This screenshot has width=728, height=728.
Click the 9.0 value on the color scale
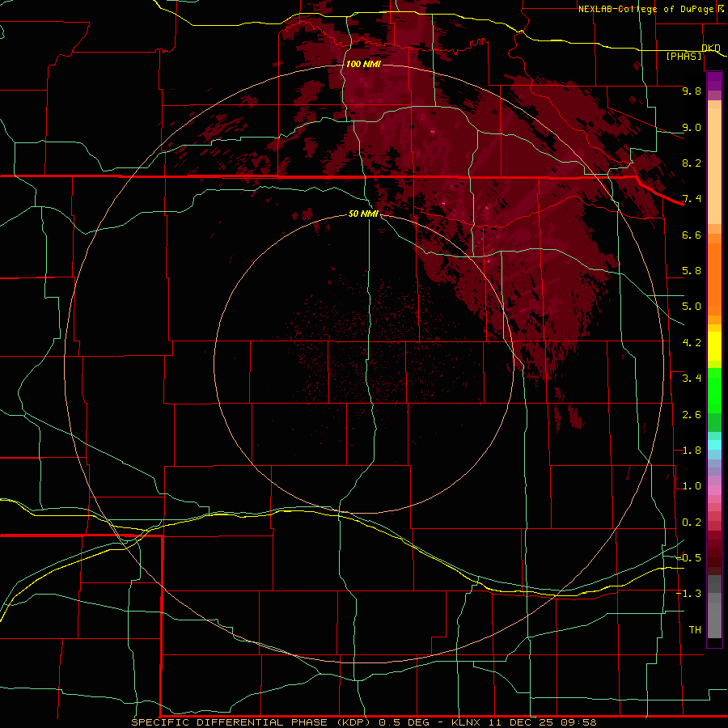(x=692, y=127)
